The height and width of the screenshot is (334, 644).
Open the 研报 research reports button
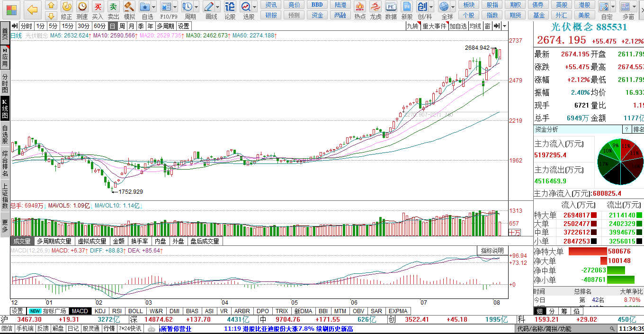271,15
